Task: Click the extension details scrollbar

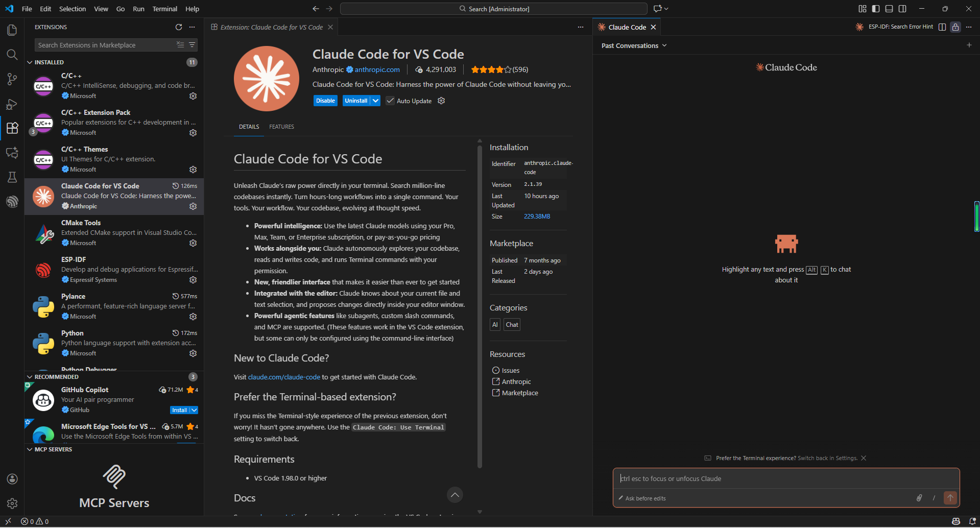Action: 480,306
